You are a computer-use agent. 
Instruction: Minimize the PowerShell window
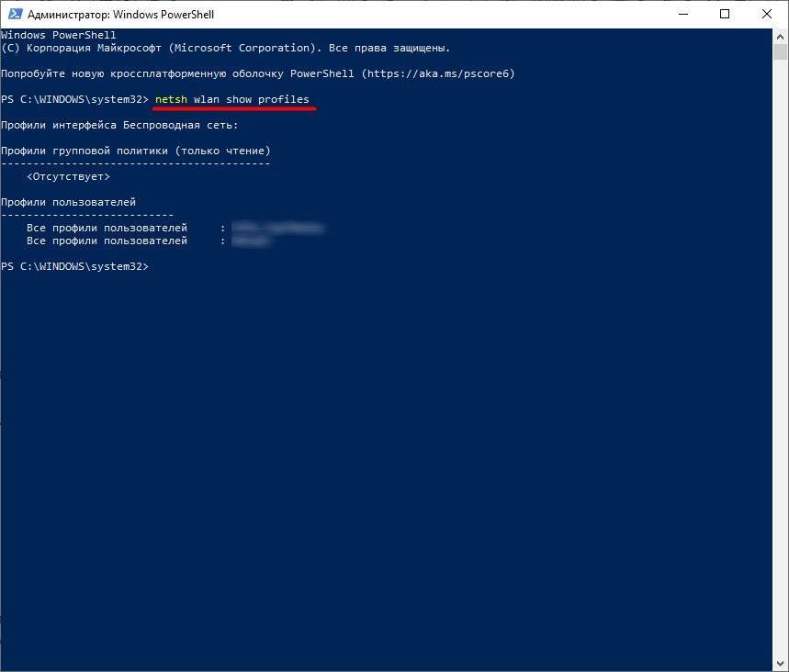(682, 14)
